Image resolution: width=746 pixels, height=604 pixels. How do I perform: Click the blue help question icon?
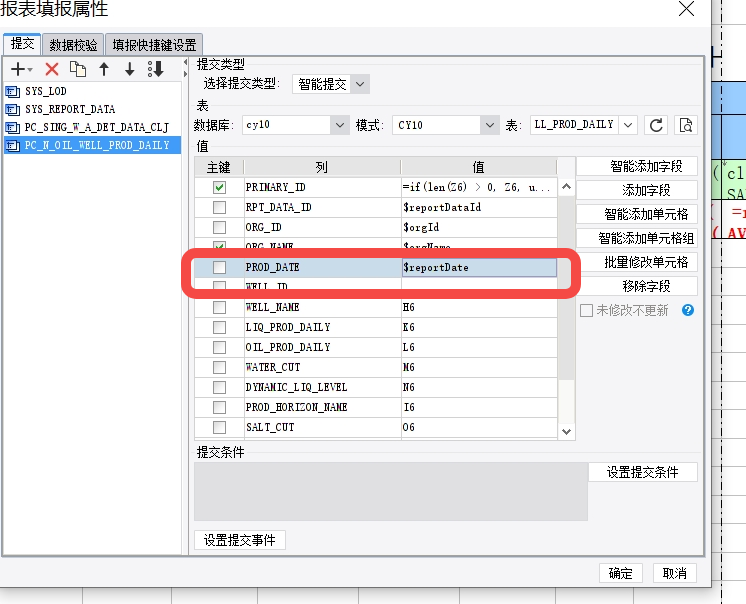pos(687,310)
